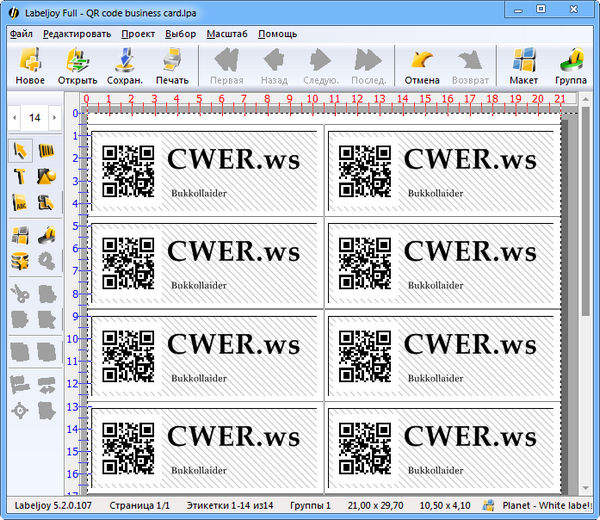Open the Масштаб menu
Image resolution: width=600 pixels, height=520 pixels.
point(227,33)
